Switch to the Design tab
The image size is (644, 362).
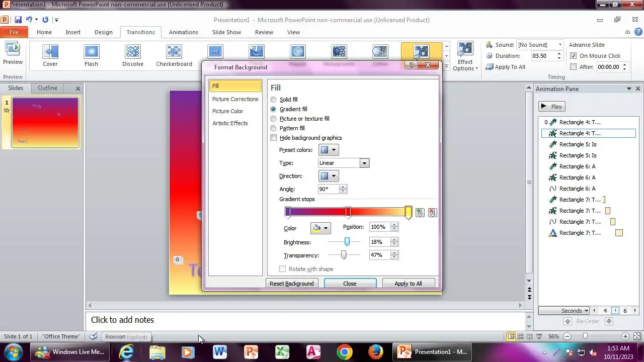pos(104,32)
